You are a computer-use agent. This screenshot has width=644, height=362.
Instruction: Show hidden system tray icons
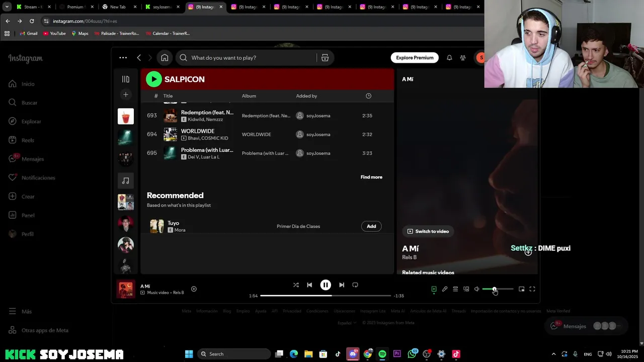point(553,354)
